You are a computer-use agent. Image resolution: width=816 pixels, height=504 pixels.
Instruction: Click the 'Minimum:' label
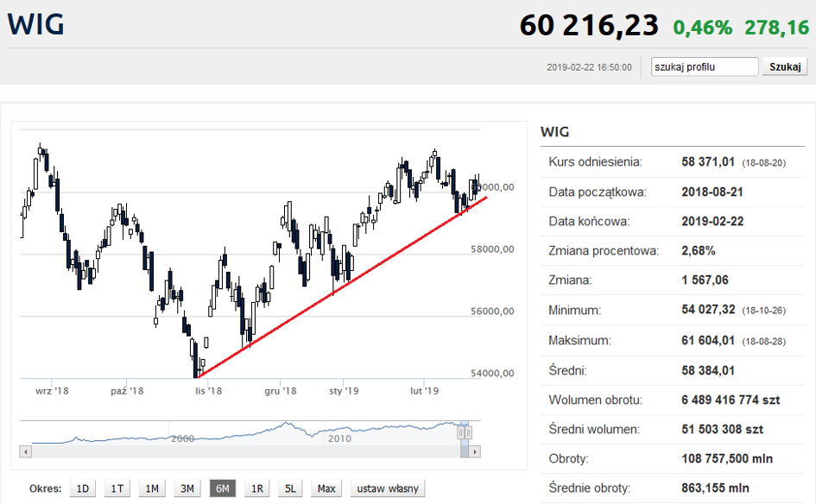(x=574, y=310)
